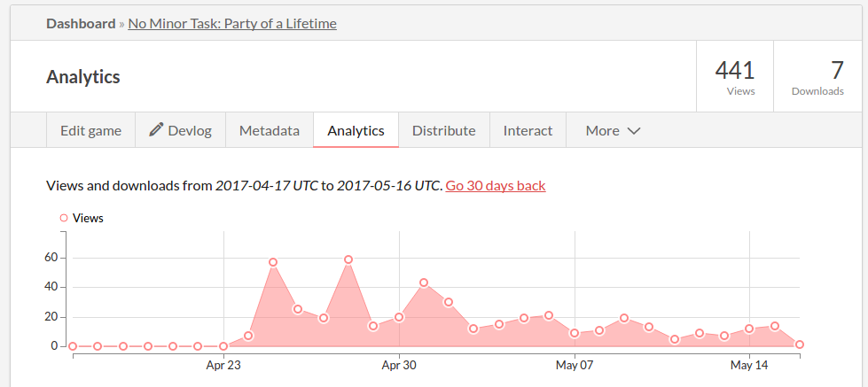Screen dimensions: 868x387
Task: Click the chevron arrow beside More
Action: click(634, 131)
